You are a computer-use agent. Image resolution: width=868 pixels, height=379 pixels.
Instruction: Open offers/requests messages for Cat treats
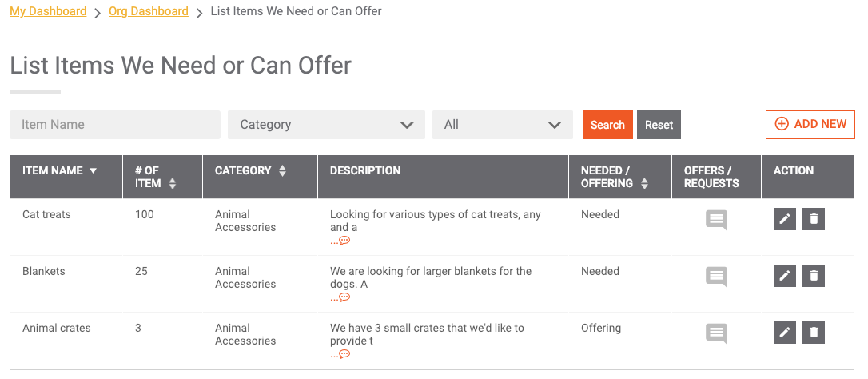tap(716, 221)
